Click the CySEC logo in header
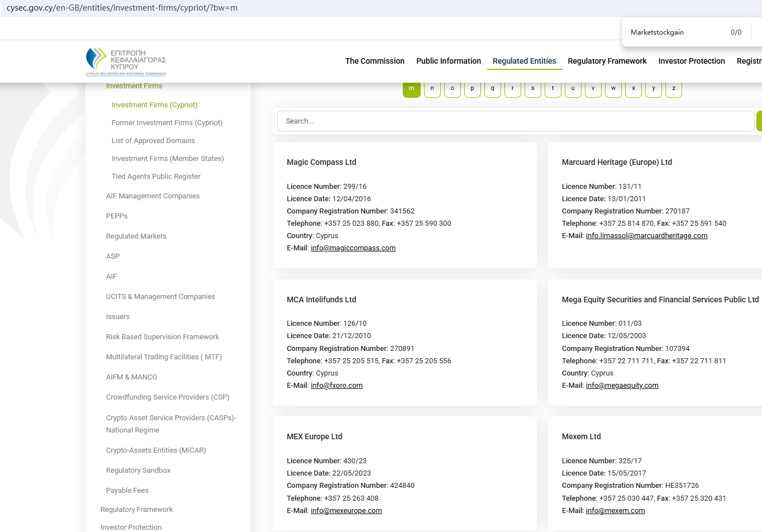762x532 pixels. coord(126,61)
